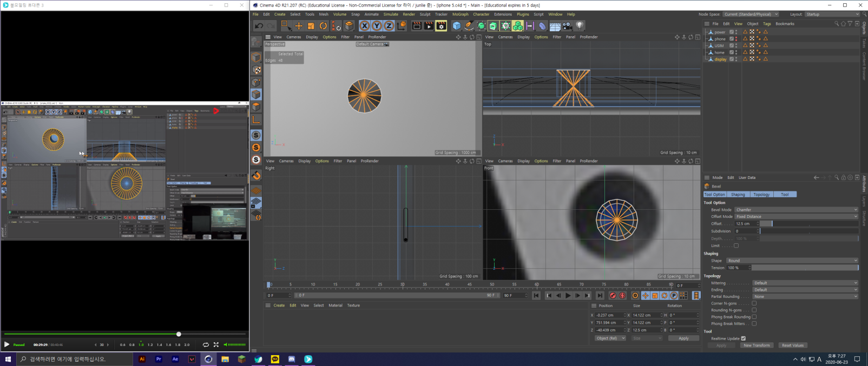Click Make Editable icon in left palette
This screenshot has width=868, height=366.
(x=257, y=42)
